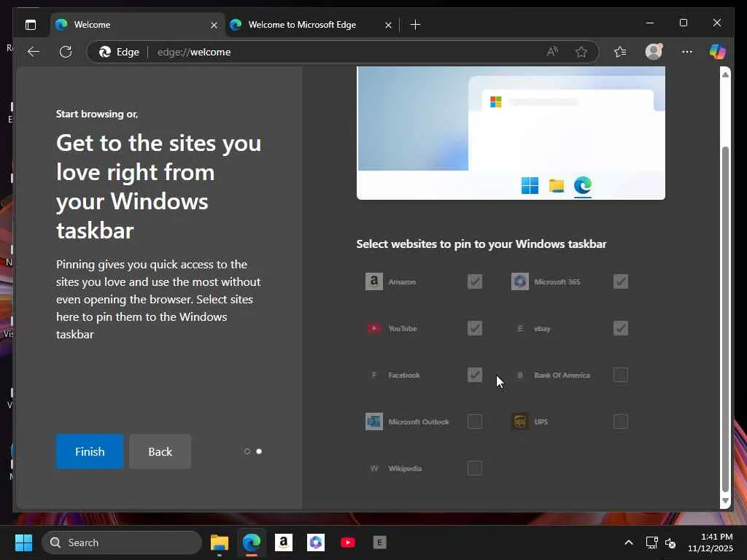The width and height of the screenshot is (747, 560).
Task: Close the Welcome to Microsoft Edge tab
Action: [x=388, y=26]
